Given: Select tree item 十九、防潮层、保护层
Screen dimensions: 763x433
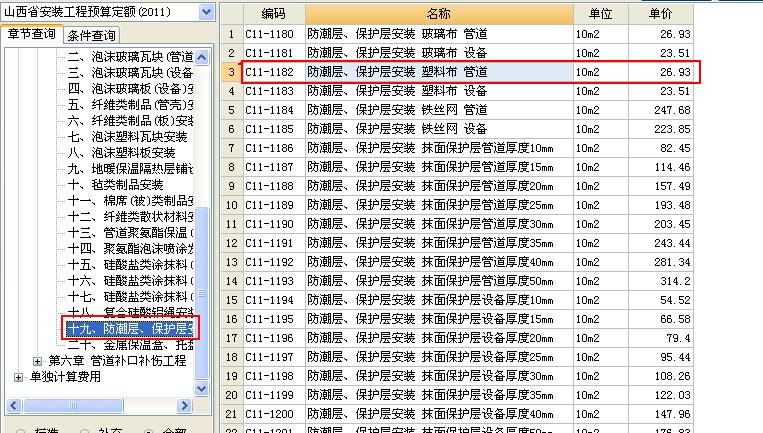Looking at the screenshot, I should [130, 328].
